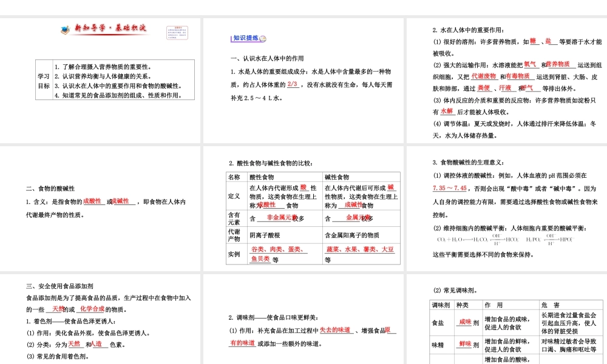The height and width of the screenshot is (364, 607).
Task: Click the red answer 2/3
Action: point(293,84)
